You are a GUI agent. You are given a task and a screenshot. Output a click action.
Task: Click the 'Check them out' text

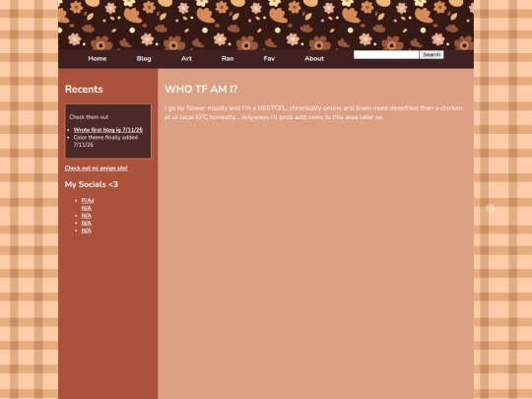click(x=89, y=117)
